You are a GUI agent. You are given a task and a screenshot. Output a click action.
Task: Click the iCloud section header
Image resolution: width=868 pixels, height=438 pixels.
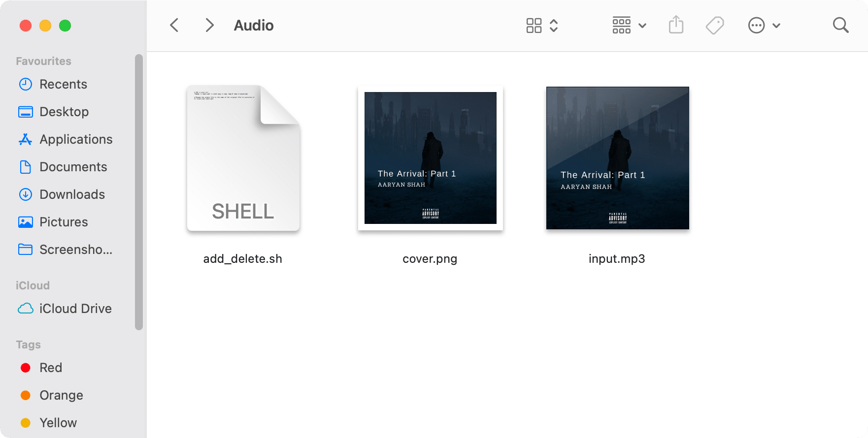(33, 285)
